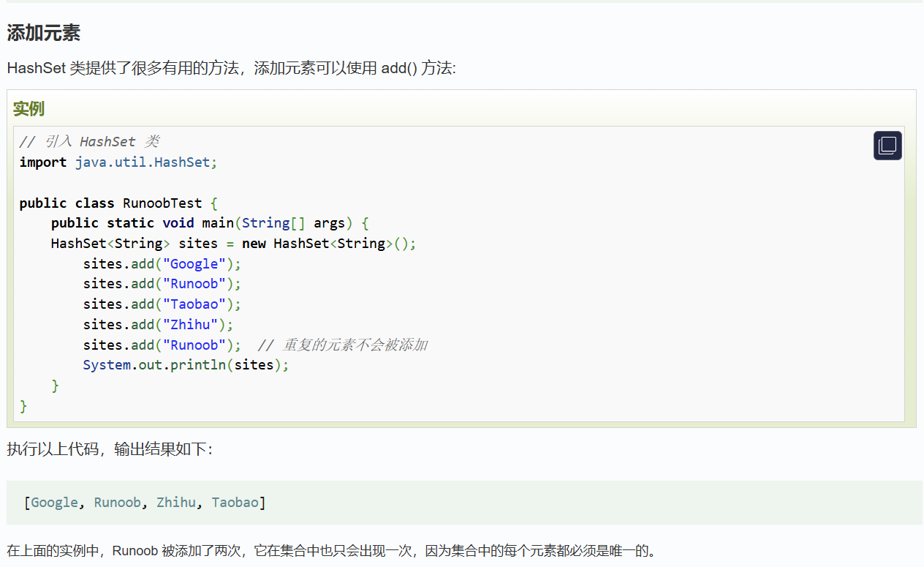Click the 实例 example label
Image resolution: width=924 pixels, height=567 pixels.
(27, 108)
